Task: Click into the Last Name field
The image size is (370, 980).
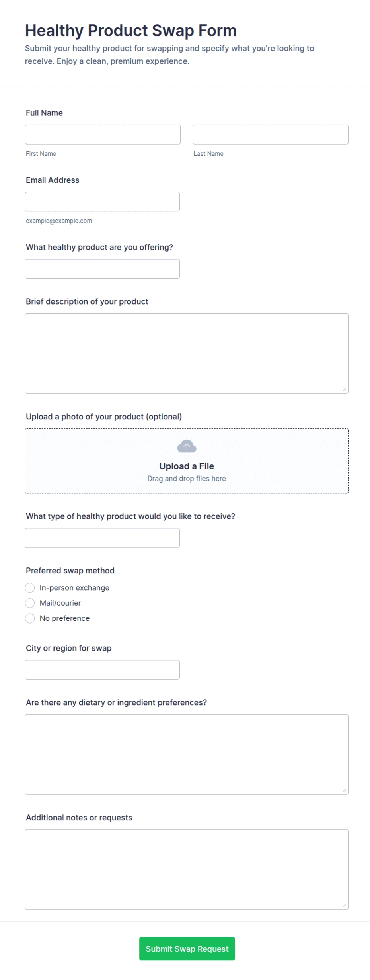Action: (271, 135)
